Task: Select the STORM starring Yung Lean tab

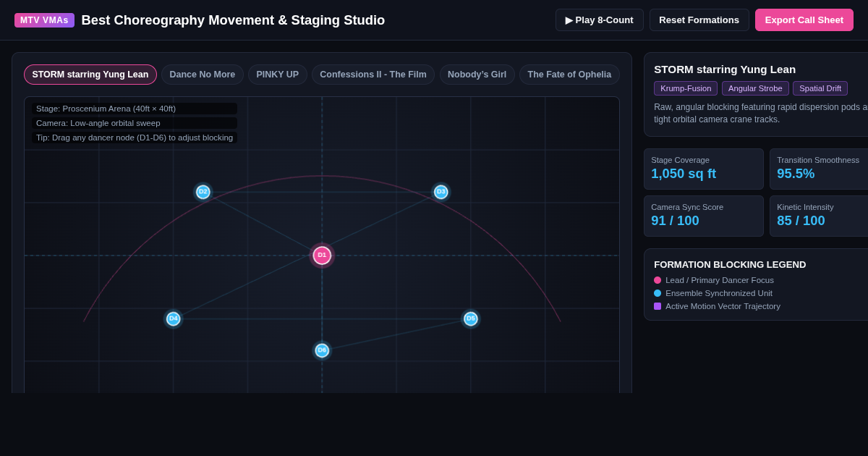Action: [x=90, y=75]
